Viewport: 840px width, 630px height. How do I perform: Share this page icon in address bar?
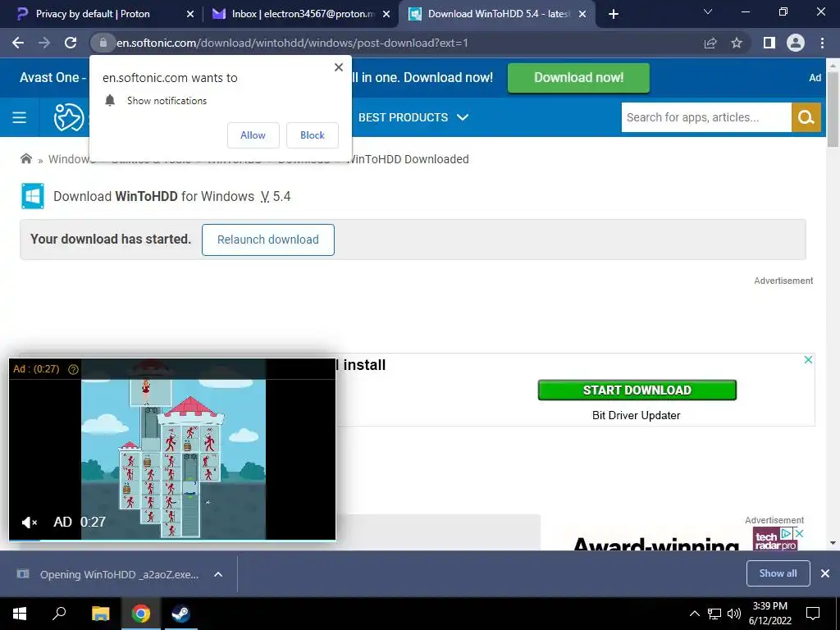coord(710,43)
